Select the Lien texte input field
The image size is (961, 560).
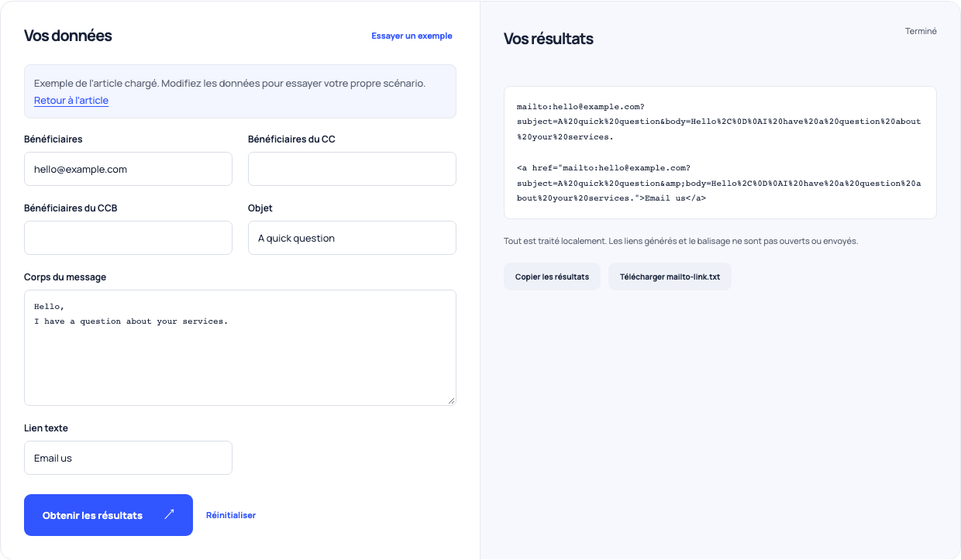[x=128, y=458]
